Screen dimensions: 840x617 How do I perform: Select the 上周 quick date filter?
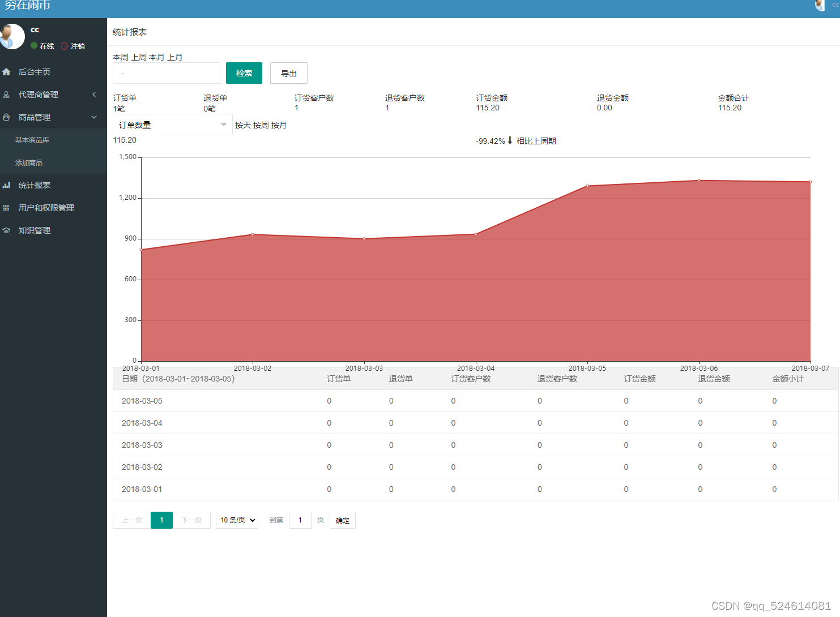(139, 57)
